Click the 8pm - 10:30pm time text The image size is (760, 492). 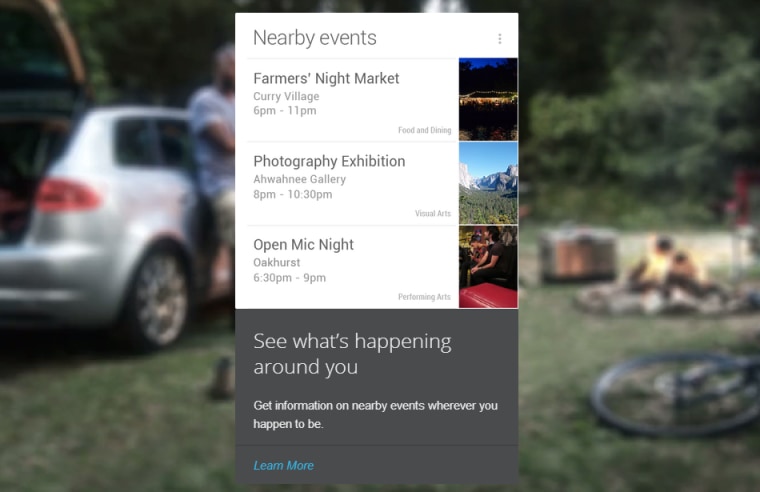tap(293, 194)
